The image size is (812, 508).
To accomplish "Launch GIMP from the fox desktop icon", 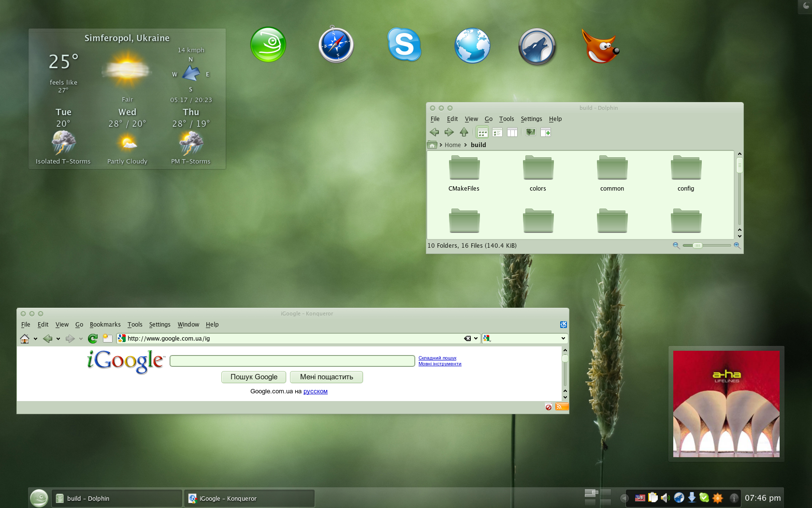I will (599, 46).
